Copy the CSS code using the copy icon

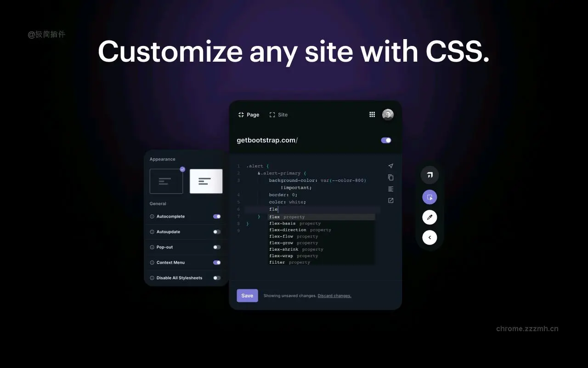click(390, 178)
